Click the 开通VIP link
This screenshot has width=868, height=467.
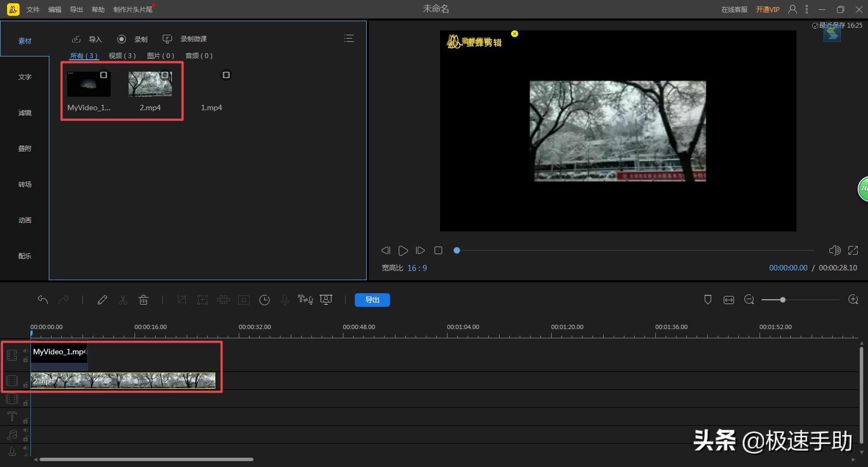pyautogui.click(x=768, y=10)
